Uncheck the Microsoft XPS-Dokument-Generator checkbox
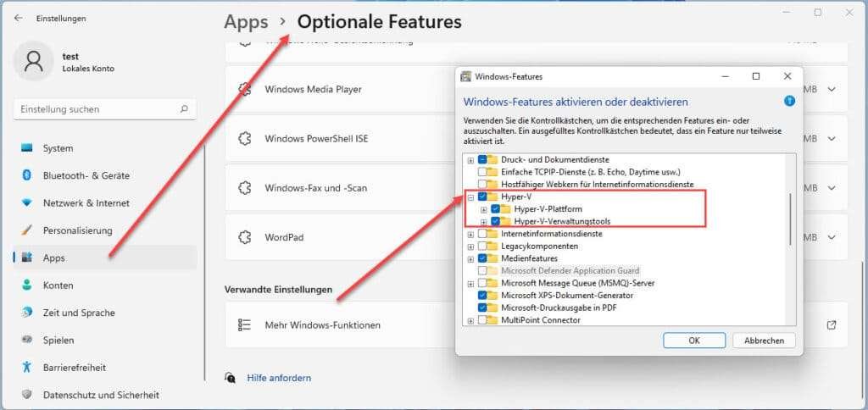 pos(482,296)
